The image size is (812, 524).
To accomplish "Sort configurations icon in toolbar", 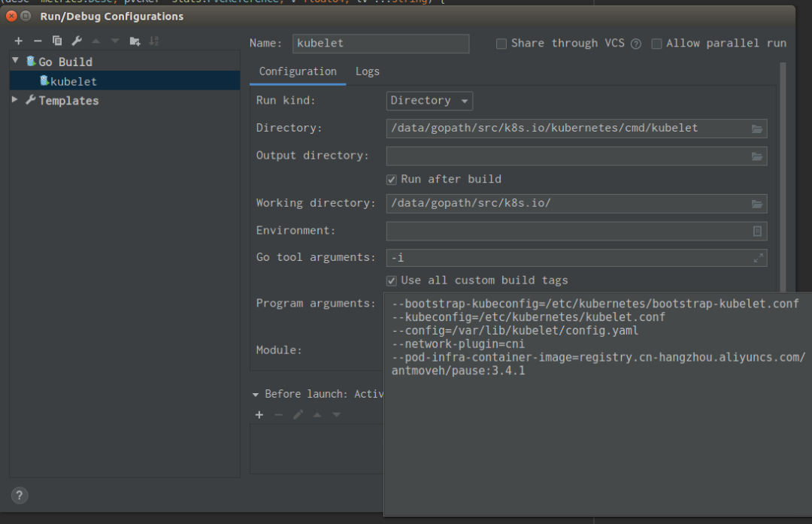I will [154, 41].
